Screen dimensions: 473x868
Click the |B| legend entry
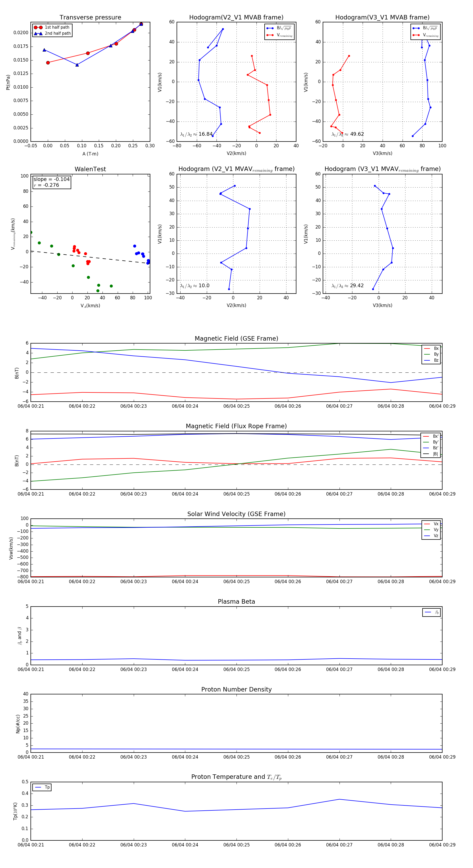click(x=431, y=454)
